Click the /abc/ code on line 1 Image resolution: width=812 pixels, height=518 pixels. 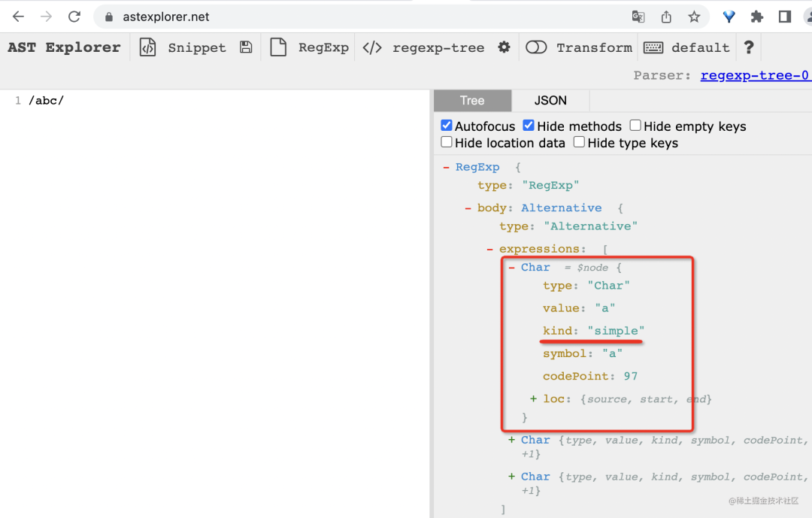point(46,101)
